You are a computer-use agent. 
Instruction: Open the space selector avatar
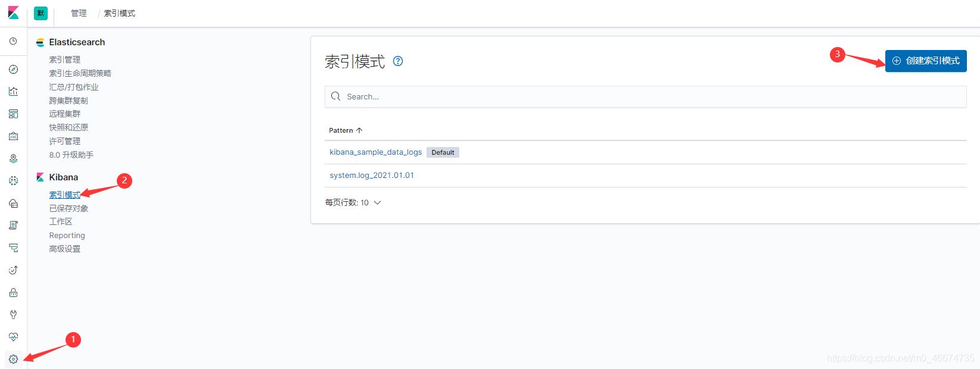[x=41, y=13]
